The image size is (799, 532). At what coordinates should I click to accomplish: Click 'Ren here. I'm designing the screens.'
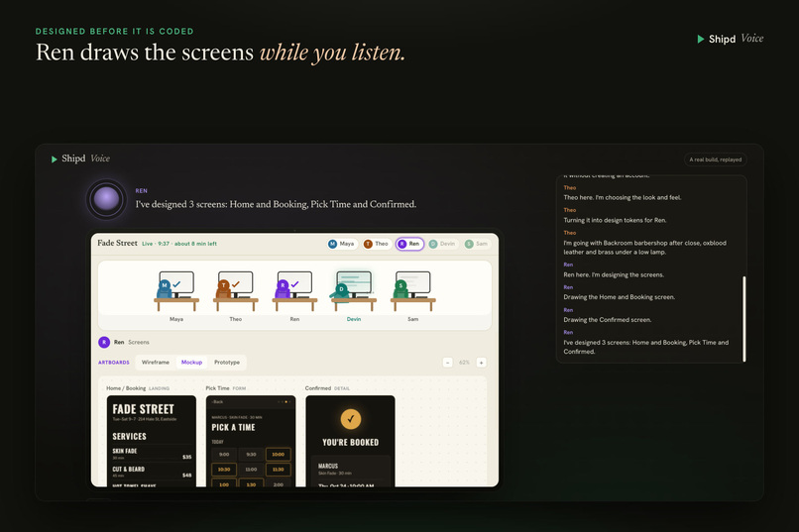click(x=614, y=274)
